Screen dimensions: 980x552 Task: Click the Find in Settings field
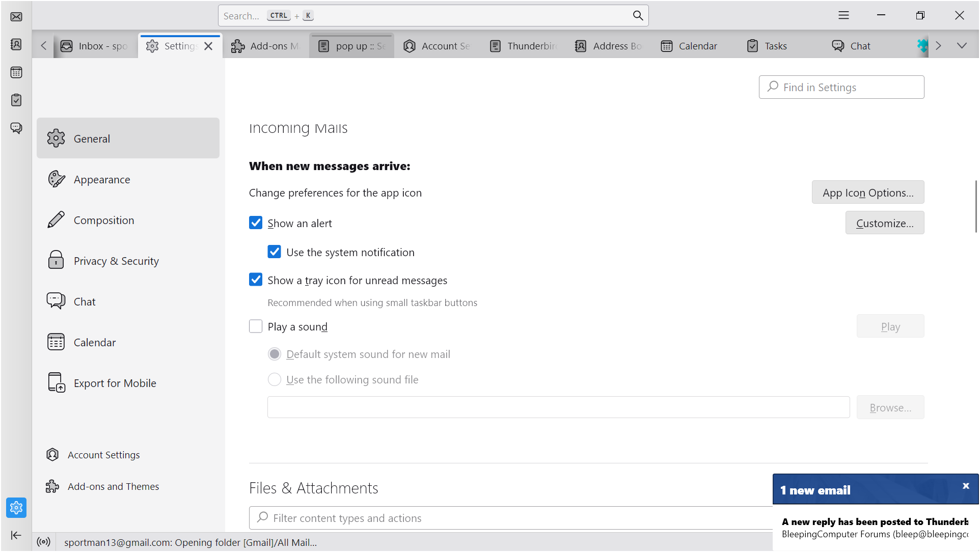tap(841, 87)
